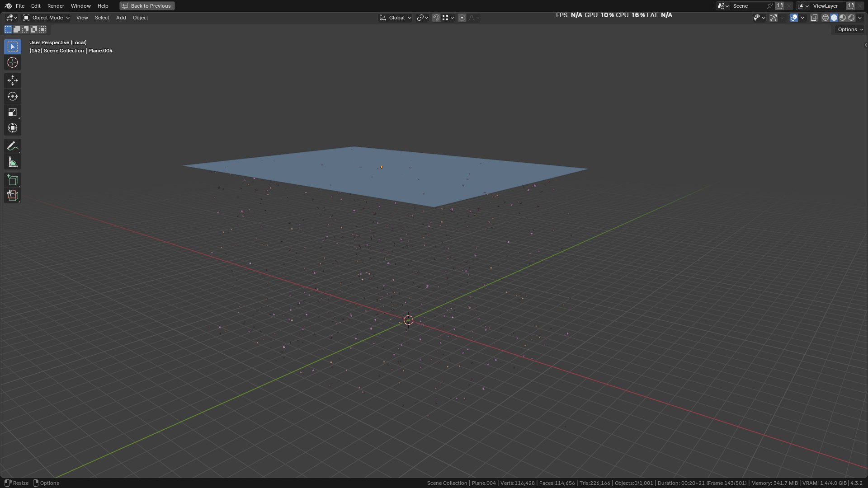Toggle X-ray mode
Image resolution: width=868 pixels, height=488 pixels.
coord(814,18)
